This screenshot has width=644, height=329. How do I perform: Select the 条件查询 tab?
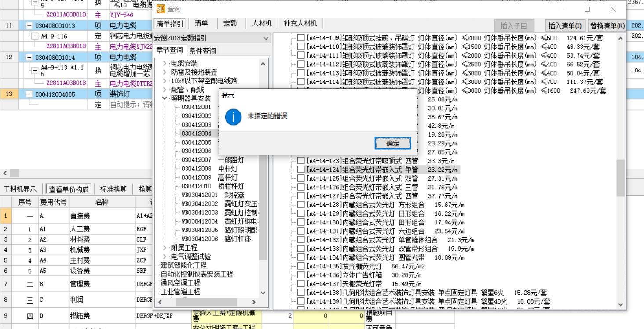pyautogui.click(x=202, y=51)
